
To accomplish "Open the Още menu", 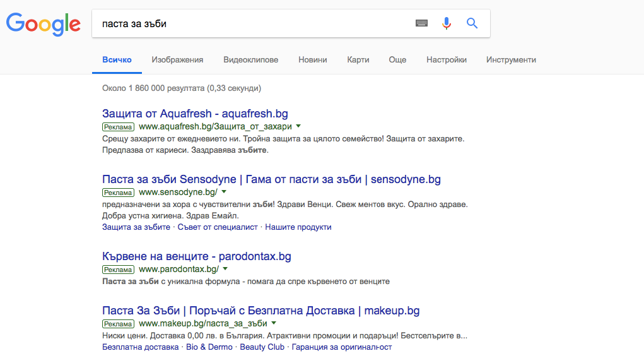I will (397, 60).
